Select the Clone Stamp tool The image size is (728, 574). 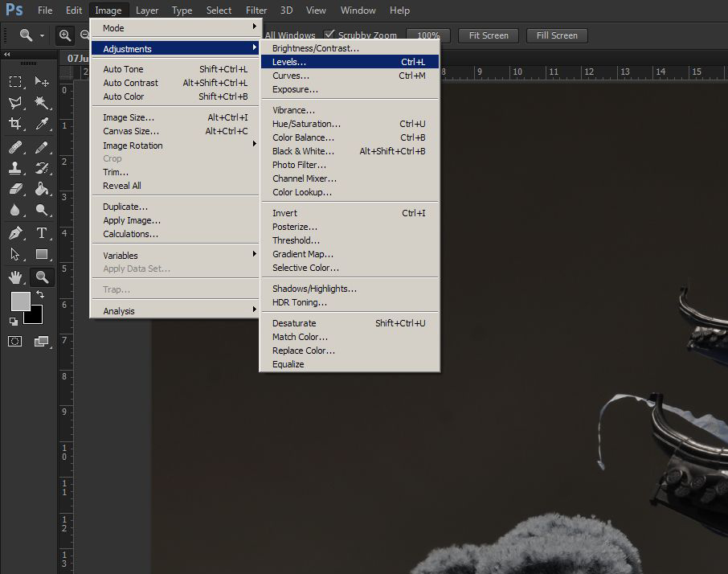tap(15, 168)
